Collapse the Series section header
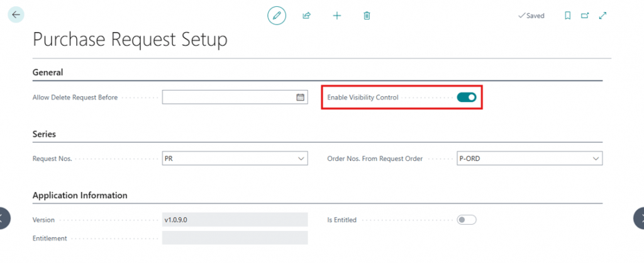Screen dimensions: 644x263 pos(44,134)
